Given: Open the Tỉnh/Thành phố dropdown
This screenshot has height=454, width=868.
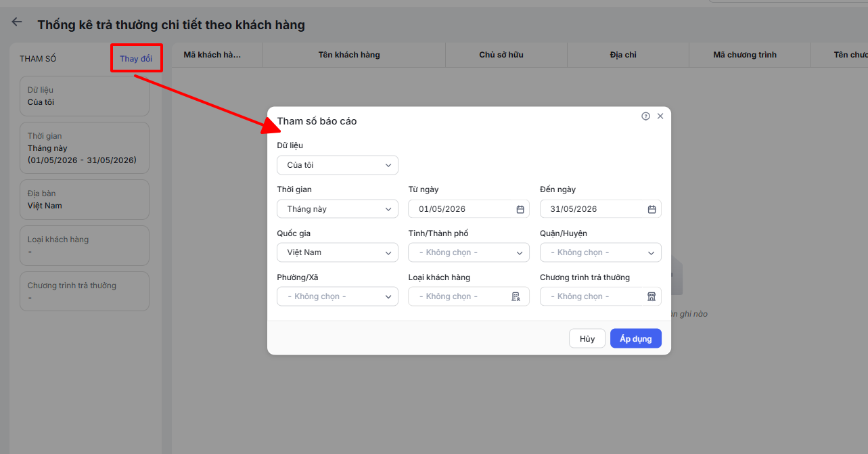Looking at the screenshot, I should click(469, 252).
